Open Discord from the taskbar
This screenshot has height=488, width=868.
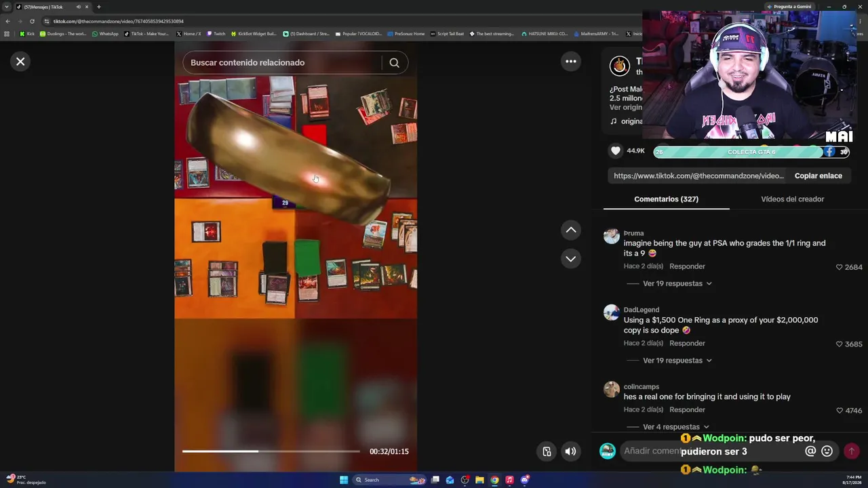[524, 480]
